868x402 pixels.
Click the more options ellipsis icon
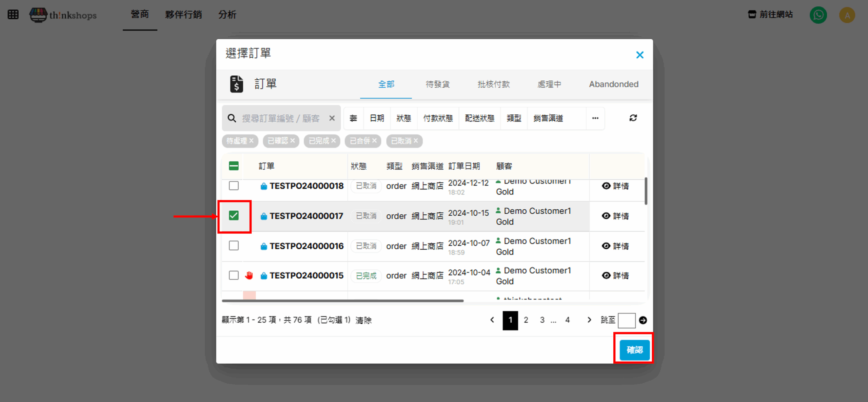pyautogui.click(x=595, y=118)
